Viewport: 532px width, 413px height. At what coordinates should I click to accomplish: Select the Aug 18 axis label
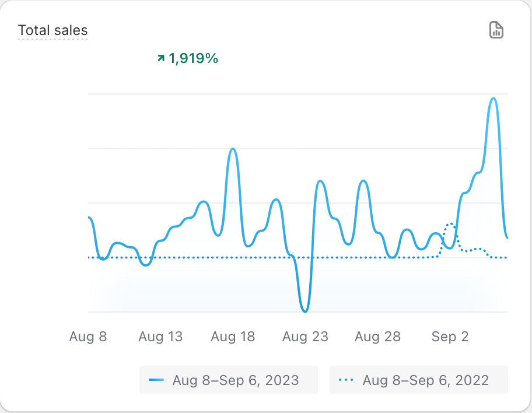point(233,337)
